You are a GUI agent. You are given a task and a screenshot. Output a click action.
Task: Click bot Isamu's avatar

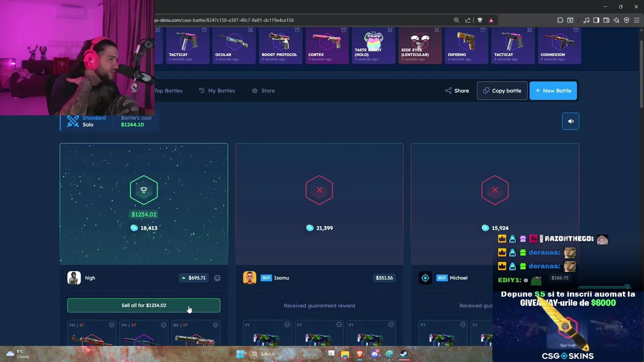click(250, 278)
